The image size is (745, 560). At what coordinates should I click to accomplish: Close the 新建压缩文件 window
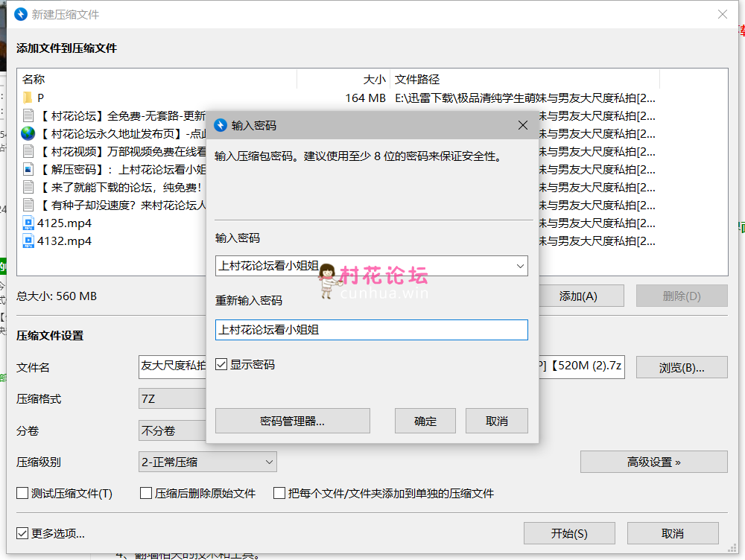[x=723, y=14]
